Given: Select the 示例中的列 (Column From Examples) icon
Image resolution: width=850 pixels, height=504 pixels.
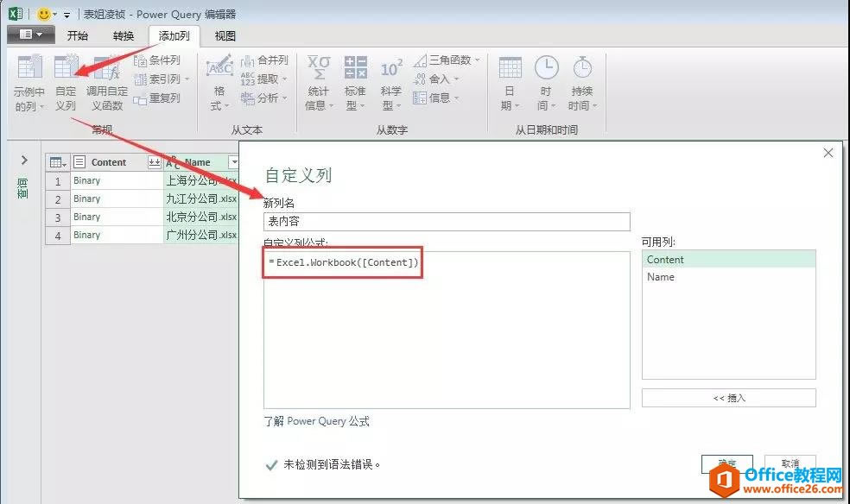Looking at the screenshot, I should pyautogui.click(x=29, y=82).
